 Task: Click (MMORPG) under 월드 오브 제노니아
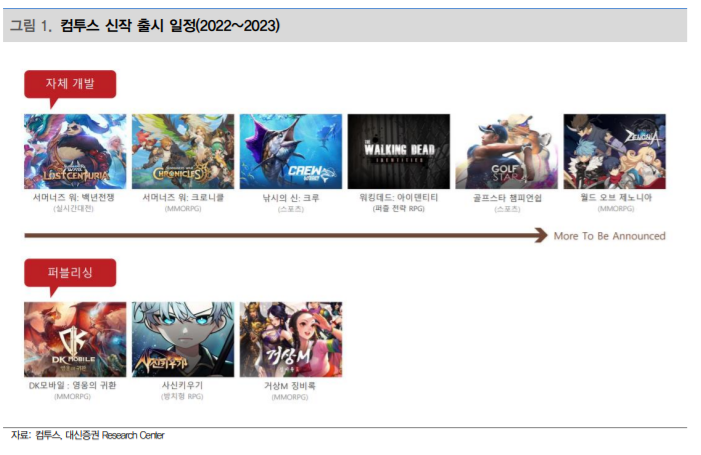(x=616, y=209)
